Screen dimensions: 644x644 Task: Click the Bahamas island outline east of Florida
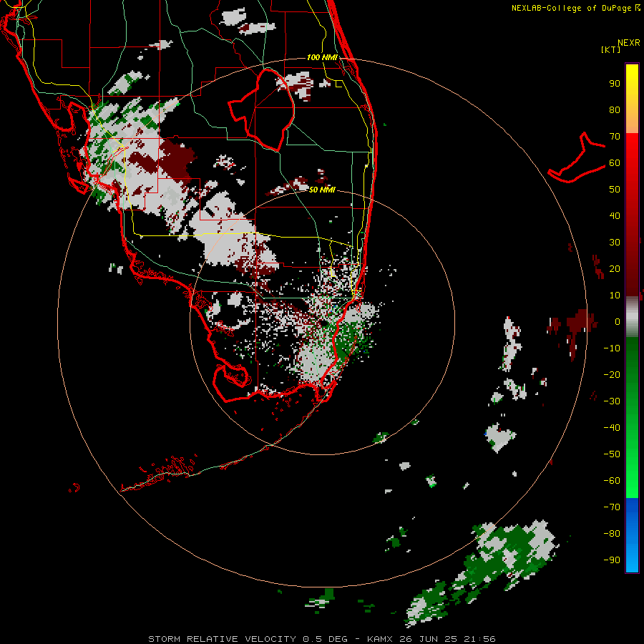577,157
